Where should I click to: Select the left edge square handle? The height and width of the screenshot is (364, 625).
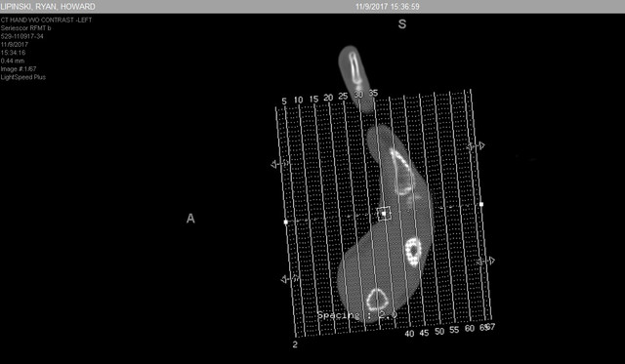point(285,222)
